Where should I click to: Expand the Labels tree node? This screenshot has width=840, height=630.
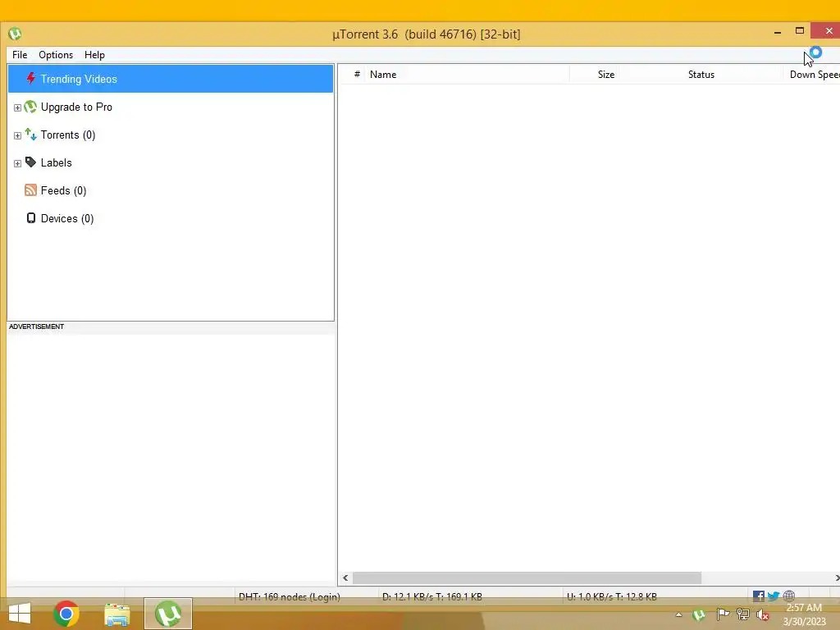pyautogui.click(x=17, y=163)
